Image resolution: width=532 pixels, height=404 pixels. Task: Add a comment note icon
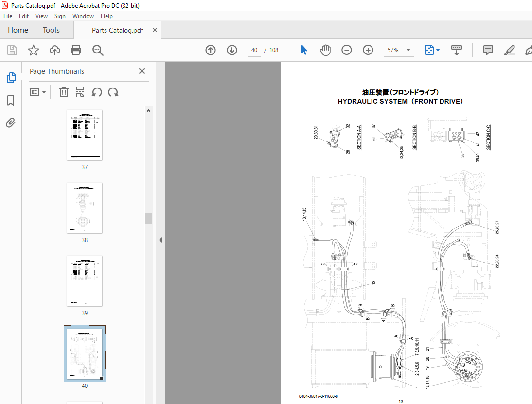(x=488, y=50)
